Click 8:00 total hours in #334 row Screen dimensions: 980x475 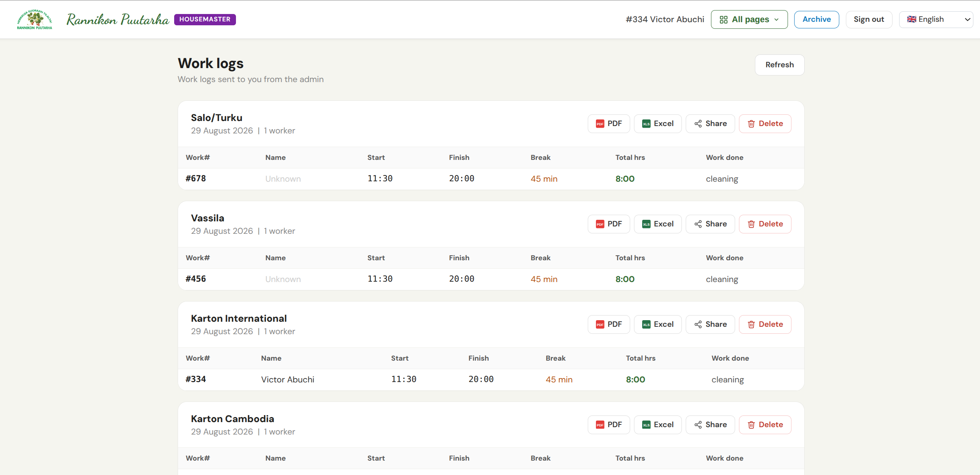click(635, 380)
